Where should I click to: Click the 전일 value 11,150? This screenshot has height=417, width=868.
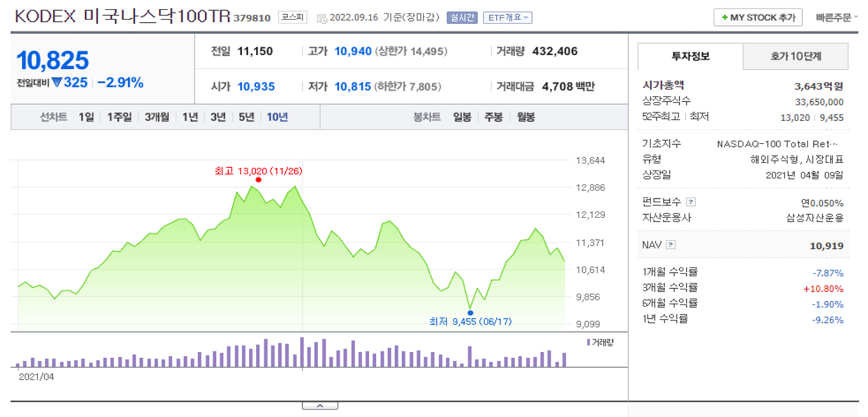(x=255, y=51)
